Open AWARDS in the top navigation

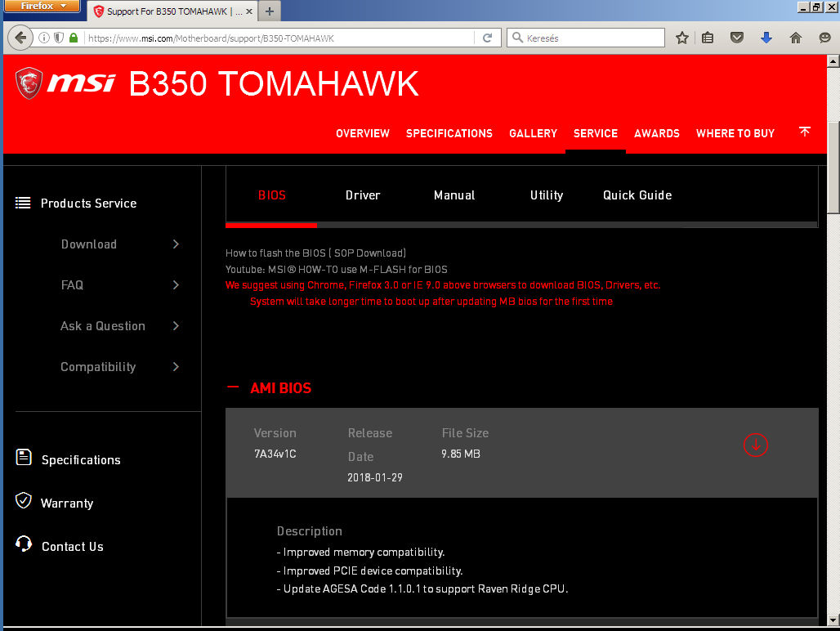[657, 133]
